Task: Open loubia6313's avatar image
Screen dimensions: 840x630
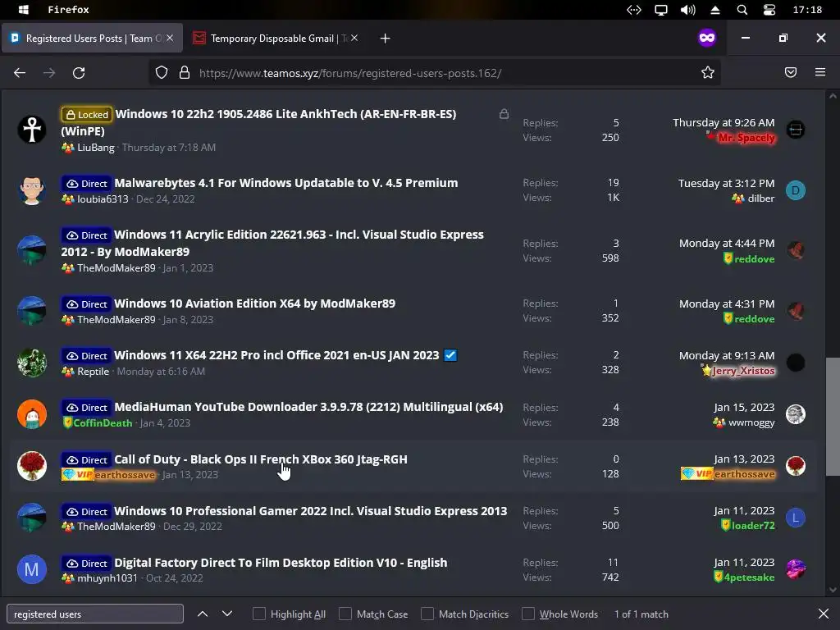Action: 32,190
